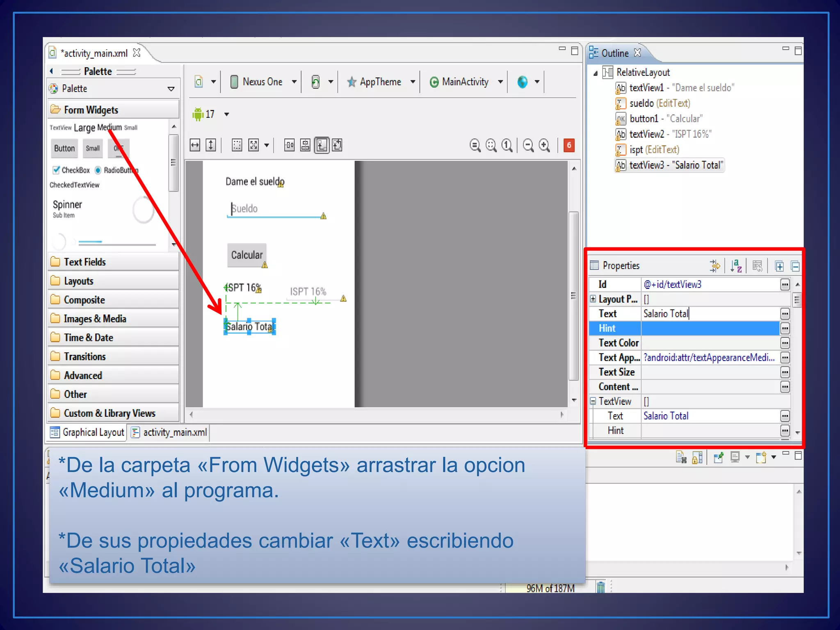Collapse all properties minus icon
This screenshot has width=840, height=630.
pyautogui.click(x=795, y=266)
